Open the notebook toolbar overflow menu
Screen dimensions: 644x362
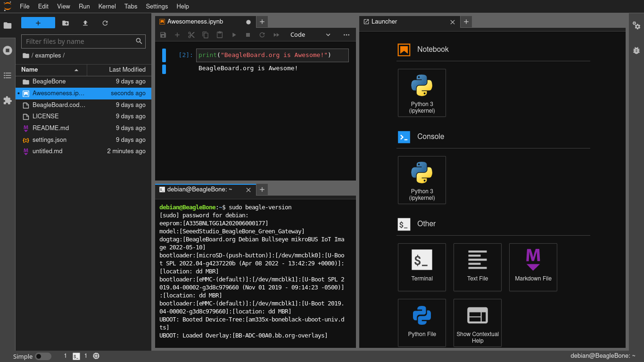(x=347, y=35)
